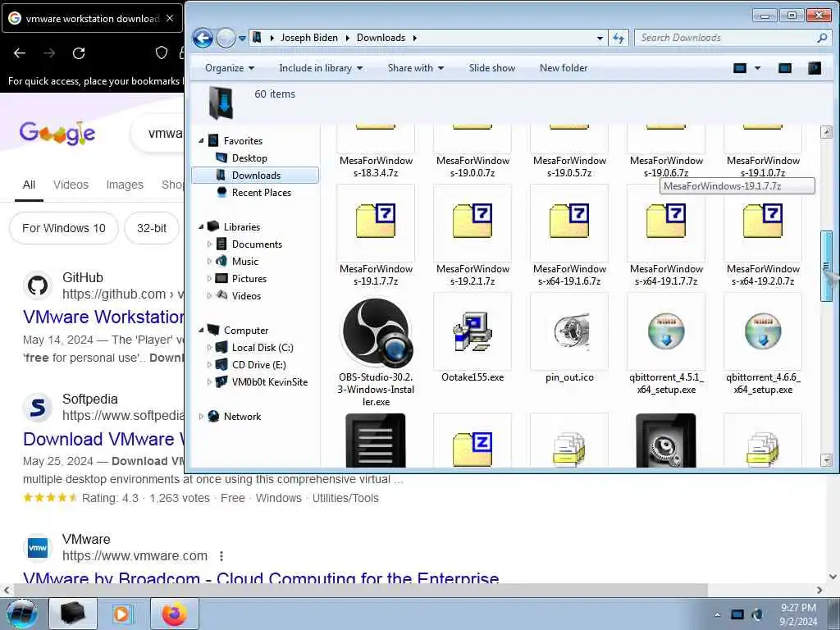Select CD Drive (E:) in navigation pane
This screenshot has width=840, height=630.
coord(258,365)
